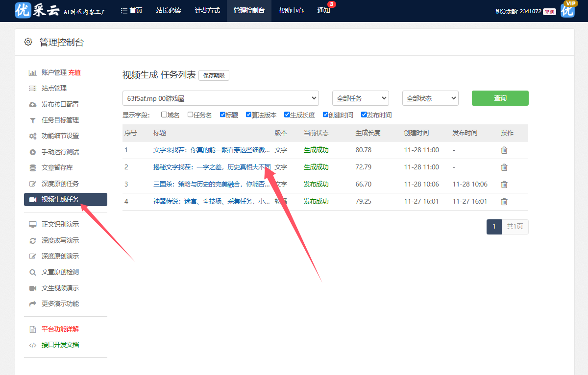
Task: Click the green 查询 button
Action: 500,98
